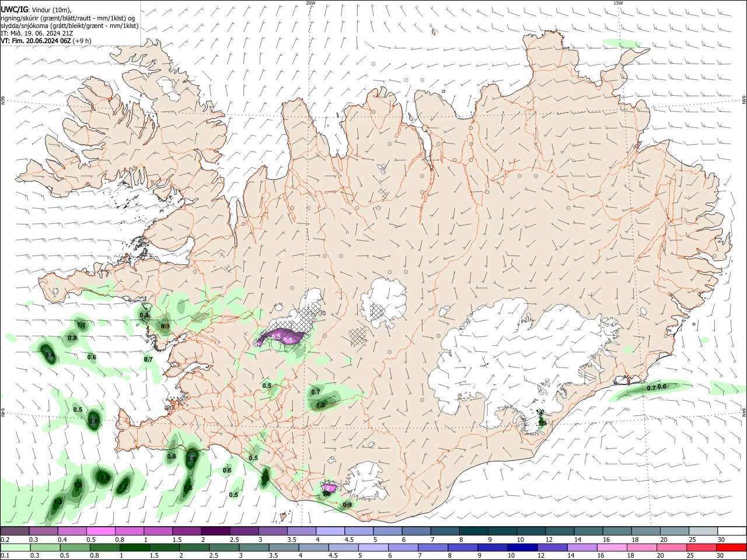Click the "IT: Mið. 19. 06. 2024 21Z" line

coord(37,33)
